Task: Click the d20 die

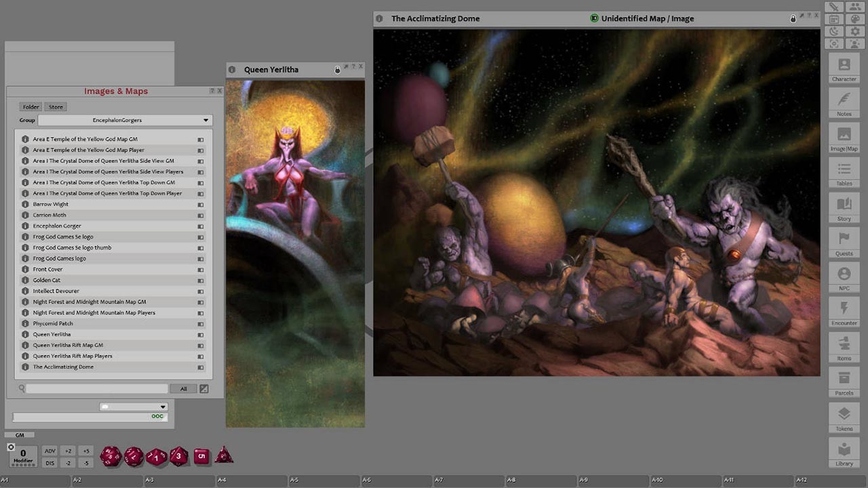Action: pyautogui.click(x=111, y=456)
